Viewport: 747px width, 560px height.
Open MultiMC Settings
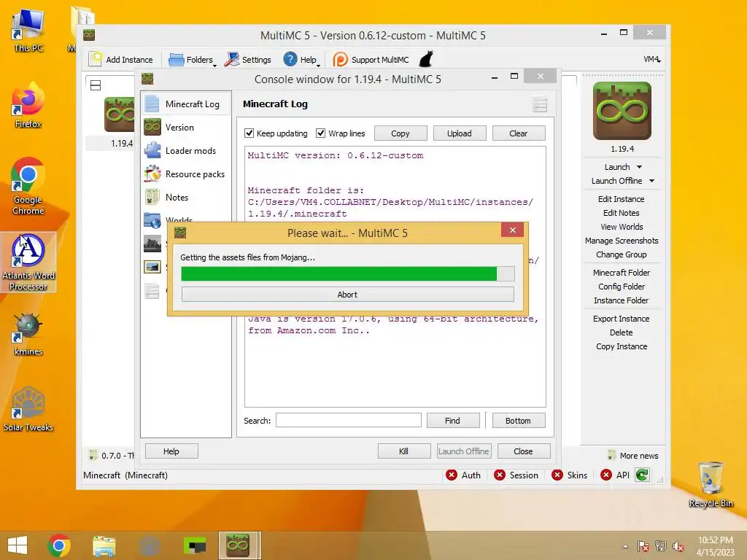(248, 60)
